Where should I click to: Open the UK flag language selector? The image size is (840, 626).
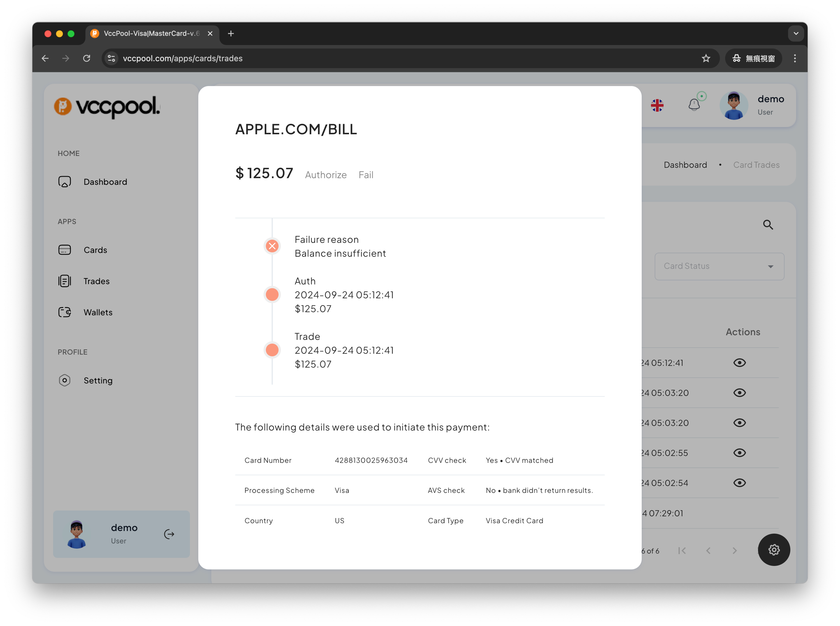click(657, 105)
